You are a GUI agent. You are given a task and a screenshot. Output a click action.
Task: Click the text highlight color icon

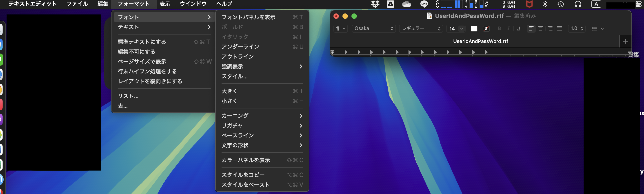click(x=486, y=29)
